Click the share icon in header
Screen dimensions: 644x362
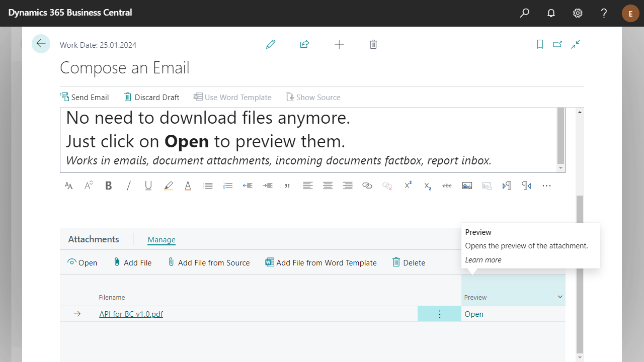[304, 44]
